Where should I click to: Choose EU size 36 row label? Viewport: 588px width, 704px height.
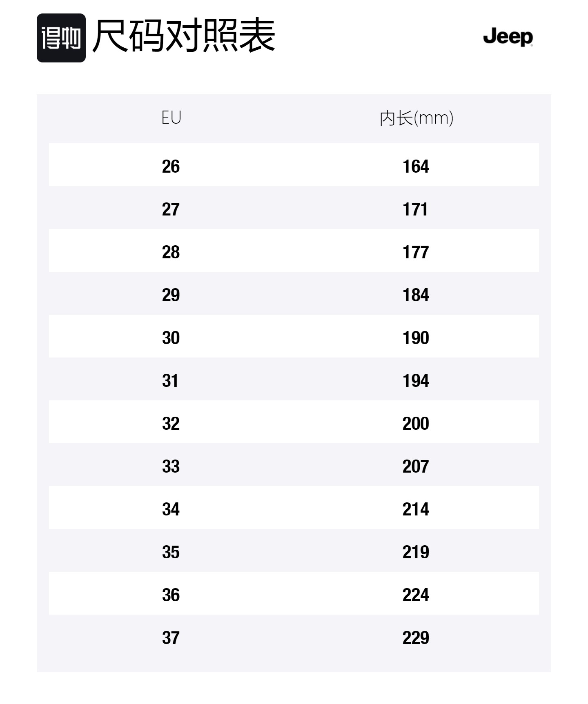click(x=171, y=595)
